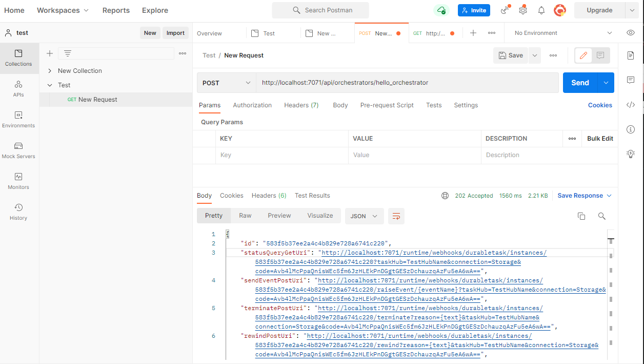Select Raw response view
This screenshot has height=364, width=644.
(245, 216)
